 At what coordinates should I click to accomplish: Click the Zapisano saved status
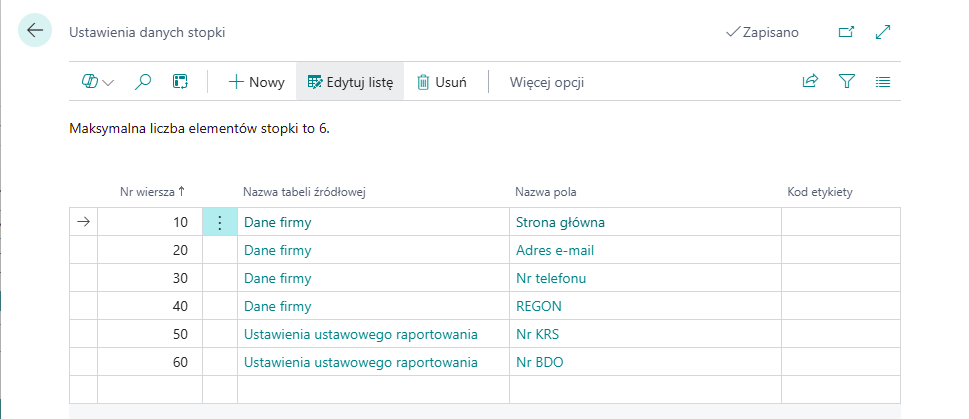click(762, 32)
